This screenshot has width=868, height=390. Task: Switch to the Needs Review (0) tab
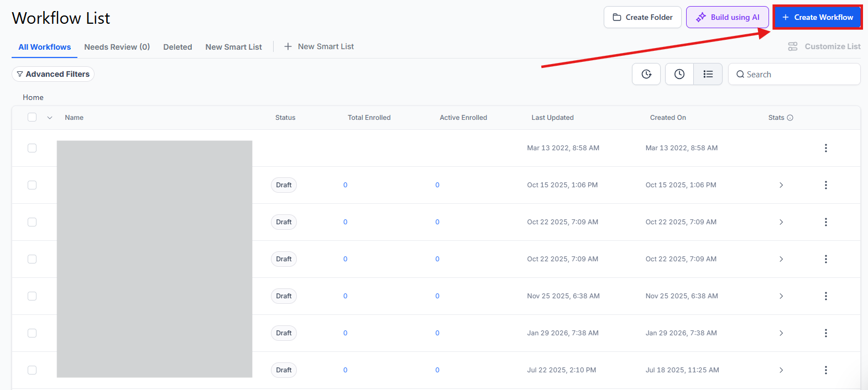click(117, 47)
